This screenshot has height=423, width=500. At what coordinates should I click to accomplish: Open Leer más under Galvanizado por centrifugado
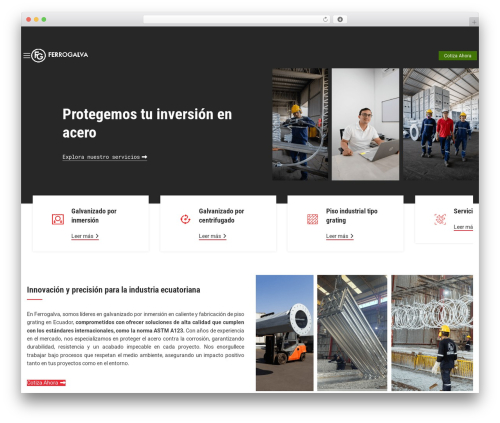point(212,236)
